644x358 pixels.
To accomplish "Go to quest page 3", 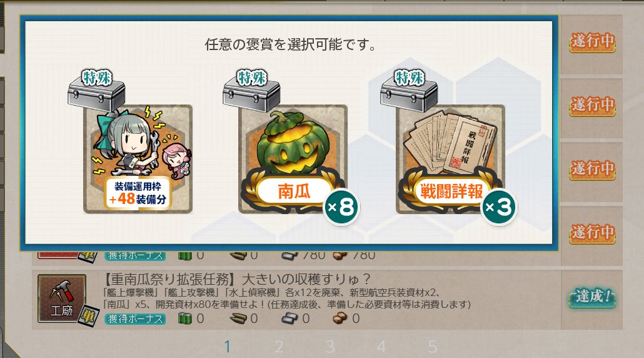I will point(330,347).
